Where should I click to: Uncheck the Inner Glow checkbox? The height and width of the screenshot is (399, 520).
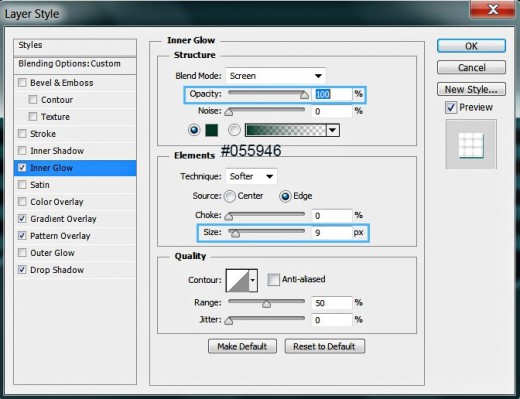pos(22,168)
